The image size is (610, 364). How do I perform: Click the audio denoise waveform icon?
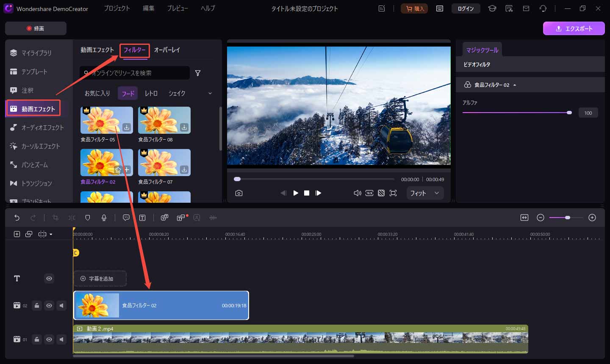click(213, 217)
